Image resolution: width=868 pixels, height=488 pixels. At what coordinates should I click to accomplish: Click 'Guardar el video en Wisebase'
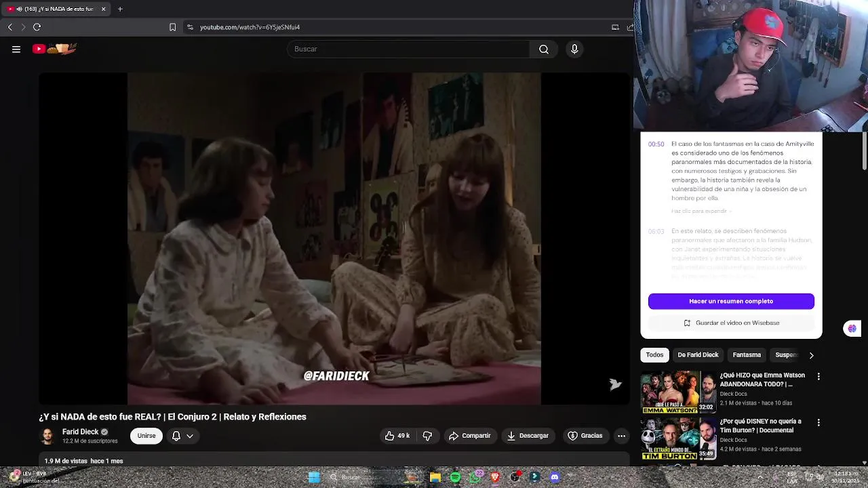click(731, 323)
